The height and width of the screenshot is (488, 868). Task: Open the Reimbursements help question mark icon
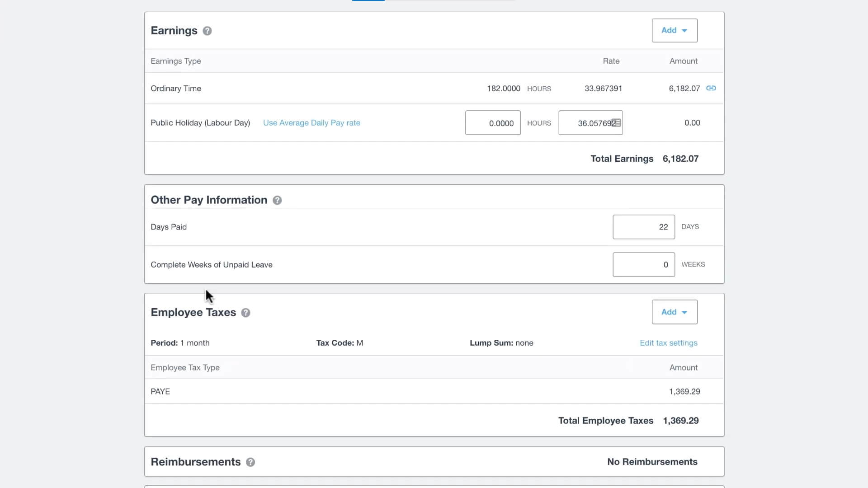point(250,462)
